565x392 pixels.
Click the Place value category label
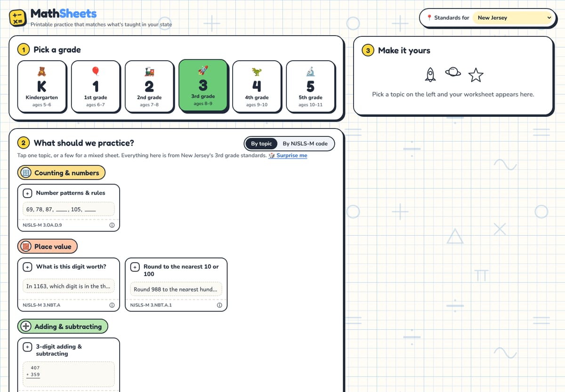tap(48, 247)
